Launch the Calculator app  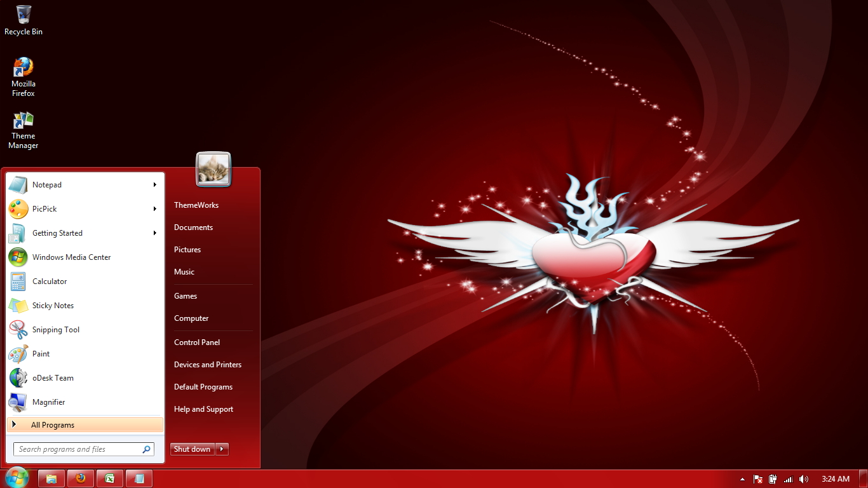pyautogui.click(x=49, y=281)
